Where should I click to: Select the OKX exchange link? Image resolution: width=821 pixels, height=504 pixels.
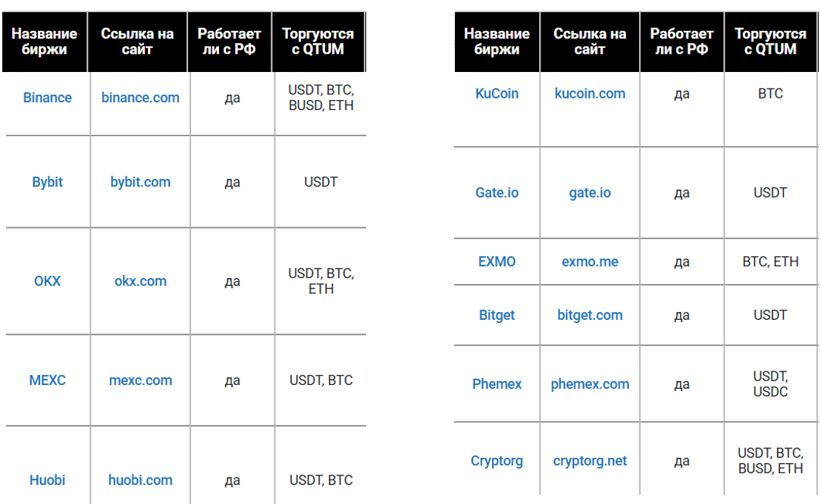coord(47,281)
